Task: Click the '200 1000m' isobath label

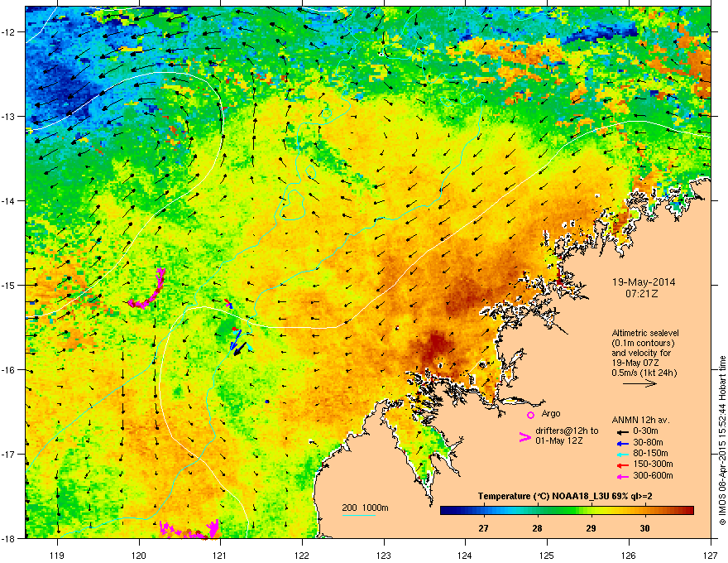Action: point(365,508)
